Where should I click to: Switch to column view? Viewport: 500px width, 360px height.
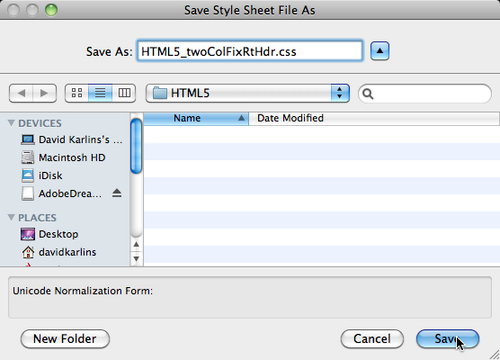coord(124,93)
